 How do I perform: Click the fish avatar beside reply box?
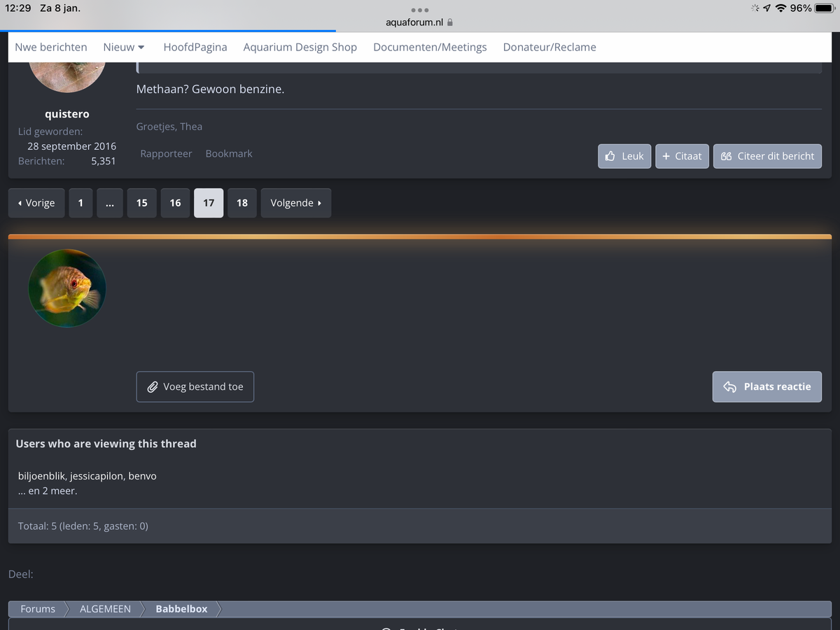tap(67, 288)
